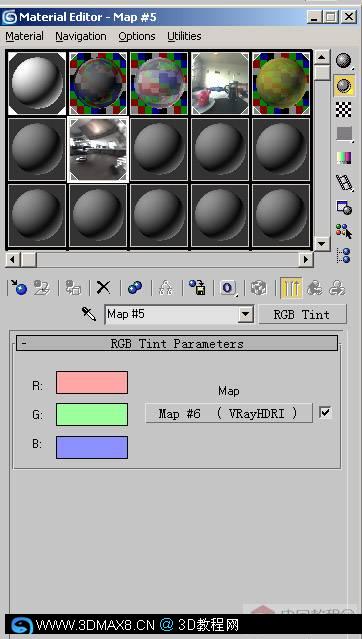Open the Material menu
This screenshot has height=639, width=362.
(24, 36)
